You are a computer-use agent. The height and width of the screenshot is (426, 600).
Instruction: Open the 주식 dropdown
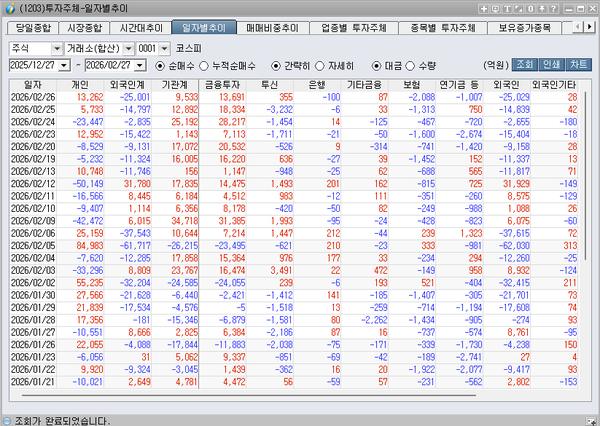click(x=57, y=49)
